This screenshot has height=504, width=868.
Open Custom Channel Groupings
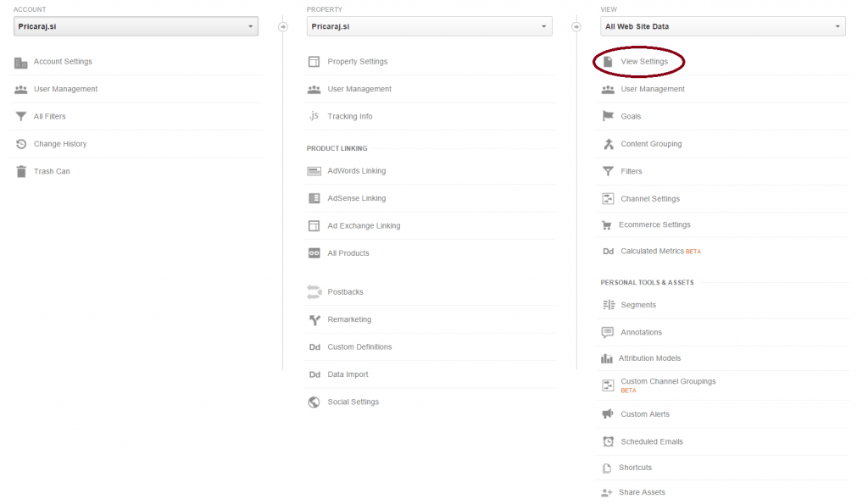coord(668,382)
